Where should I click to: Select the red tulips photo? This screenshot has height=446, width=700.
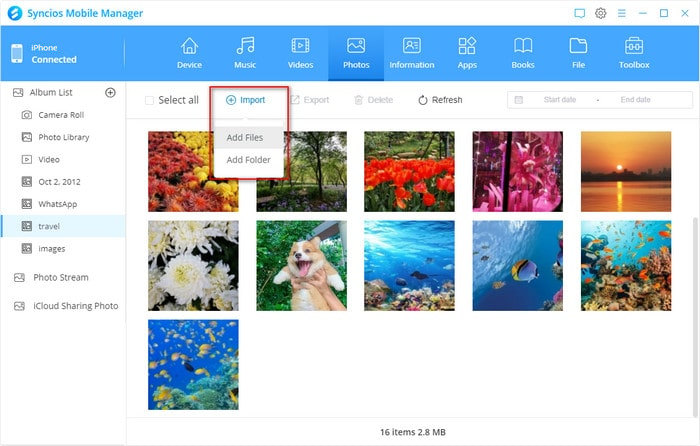click(409, 171)
